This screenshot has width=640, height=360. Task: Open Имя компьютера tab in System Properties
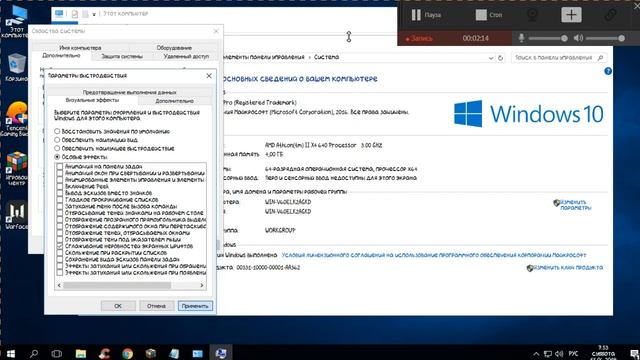coord(80,48)
